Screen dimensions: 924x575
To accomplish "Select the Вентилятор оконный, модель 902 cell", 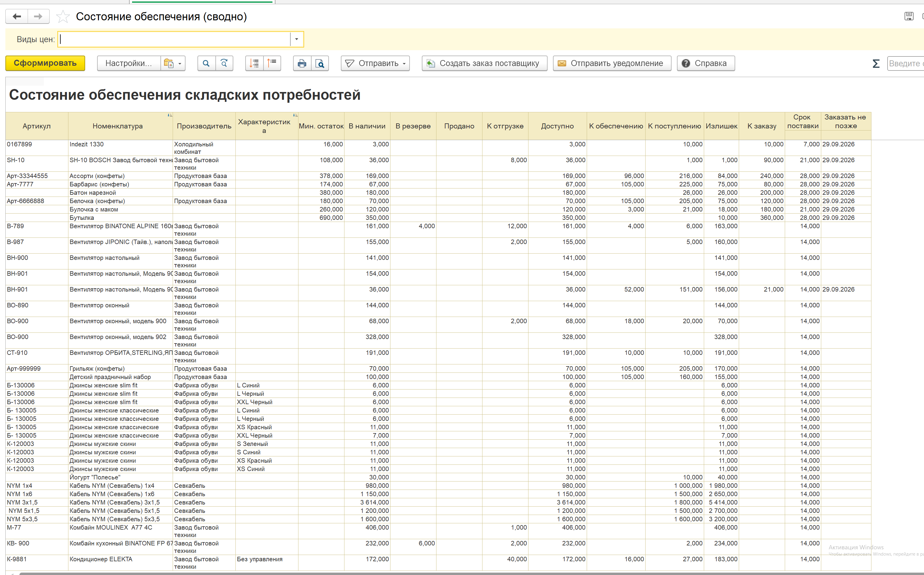I will (120, 340).
